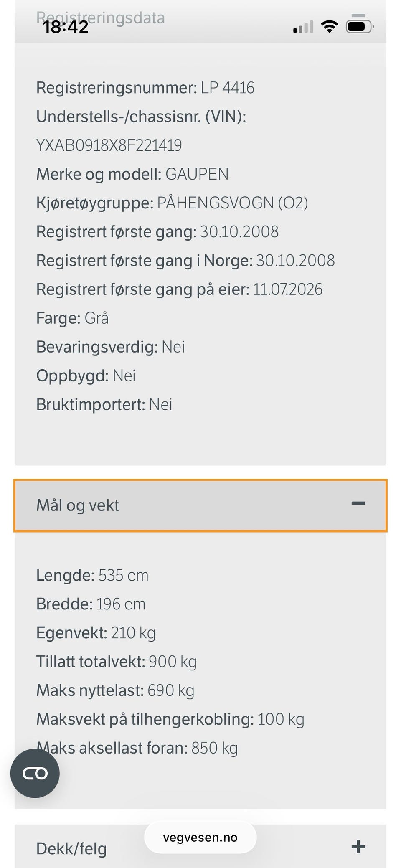Open the Registreringsdata header
The image size is (401, 868).
100,18
